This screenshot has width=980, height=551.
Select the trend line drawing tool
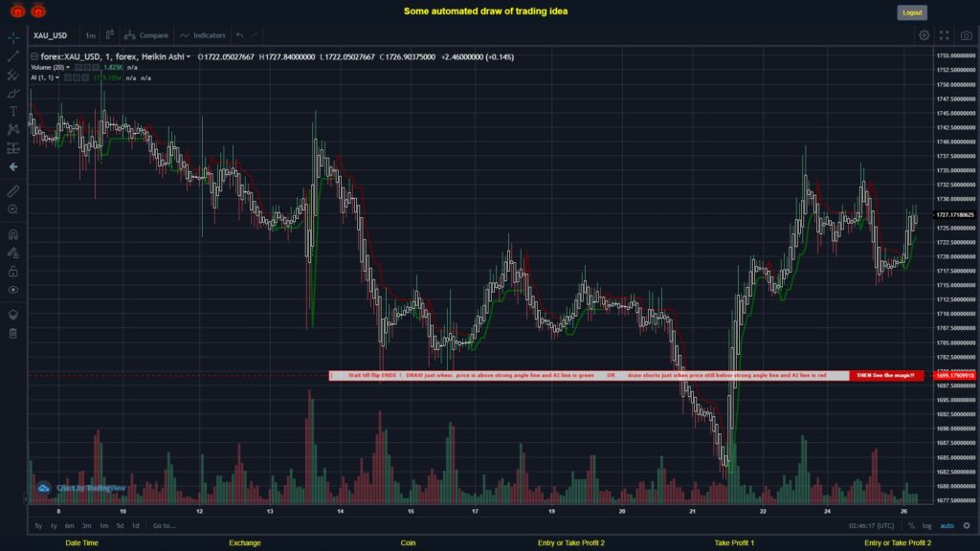click(x=13, y=56)
